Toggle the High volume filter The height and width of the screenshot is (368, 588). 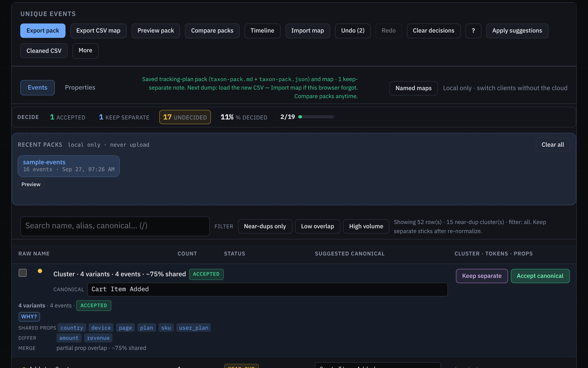click(366, 226)
